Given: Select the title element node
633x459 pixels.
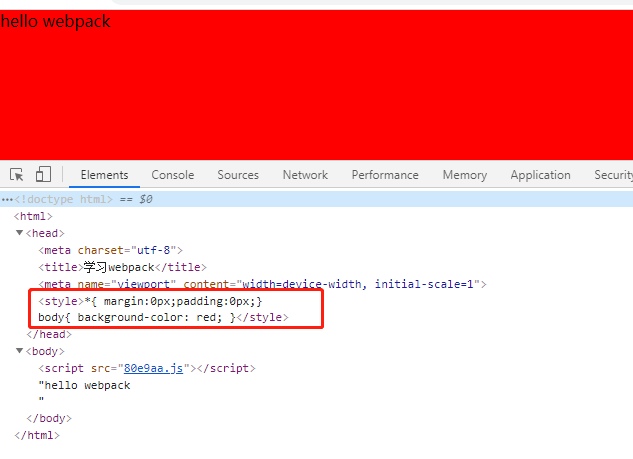Looking at the screenshot, I should click(121, 267).
